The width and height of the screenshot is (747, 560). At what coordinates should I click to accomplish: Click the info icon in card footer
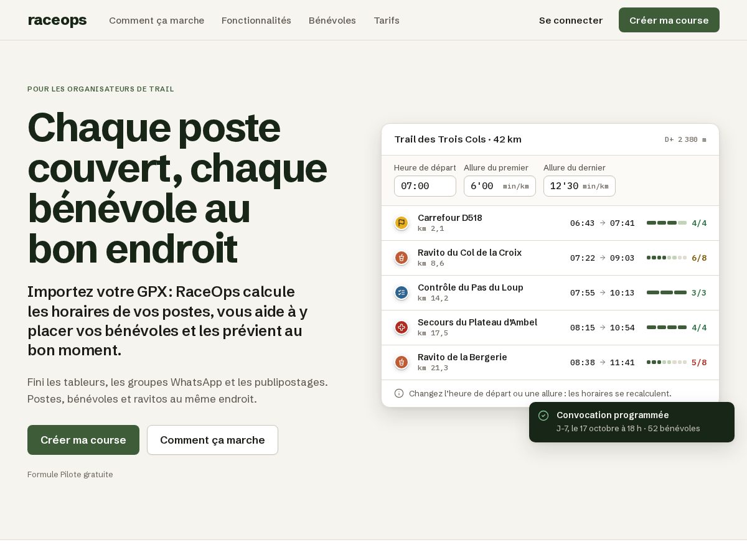click(x=399, y=393)
